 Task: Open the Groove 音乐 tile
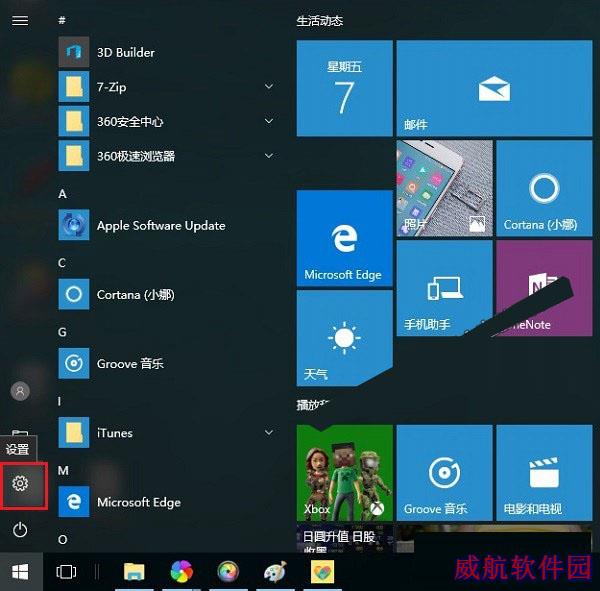pos(444,473)
